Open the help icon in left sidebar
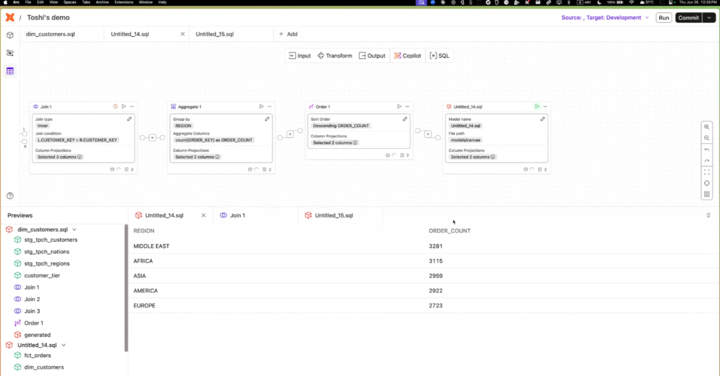The height and width of the screenshot is (376, 720). pos(10,196)
